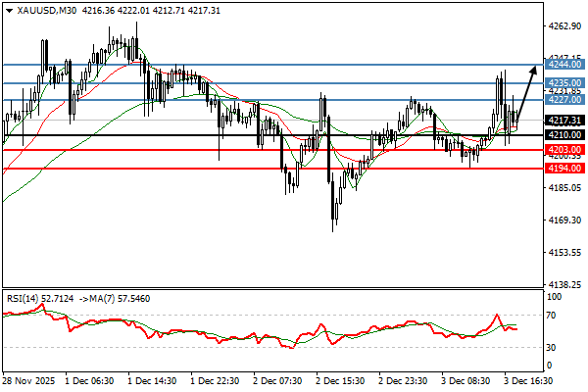Click the RSI(14) indicator title text
The image size is (588, 392).
22,297
